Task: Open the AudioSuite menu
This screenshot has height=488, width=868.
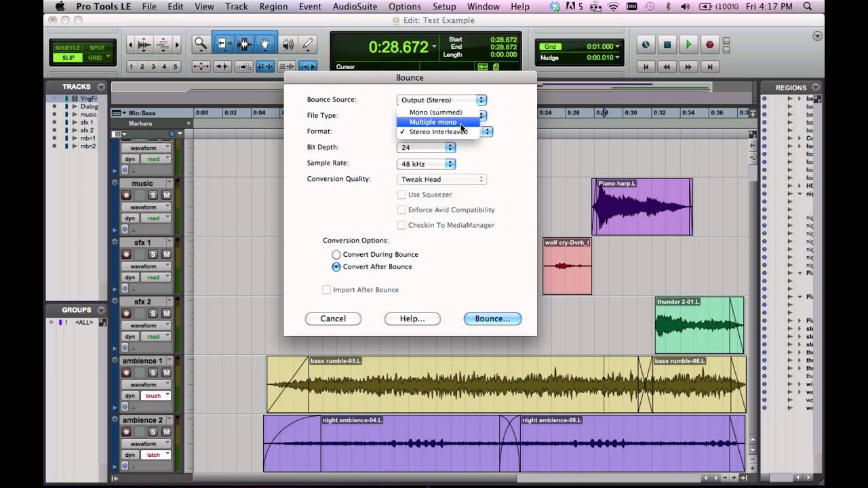Action: [x=356, y=7]
